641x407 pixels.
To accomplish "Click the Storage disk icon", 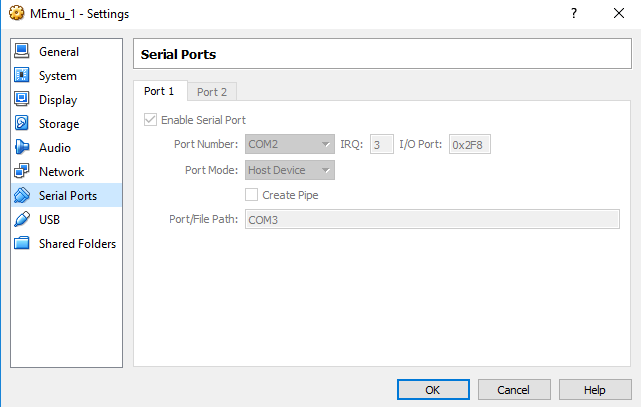I will (22, 124).
